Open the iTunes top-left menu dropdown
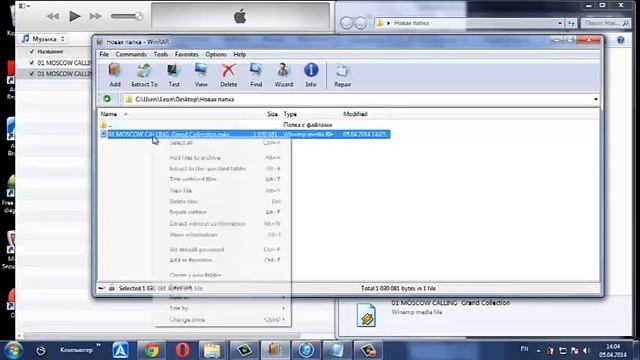Image resolution: width=640 pixels, height=360 pixels. point(24,6)
